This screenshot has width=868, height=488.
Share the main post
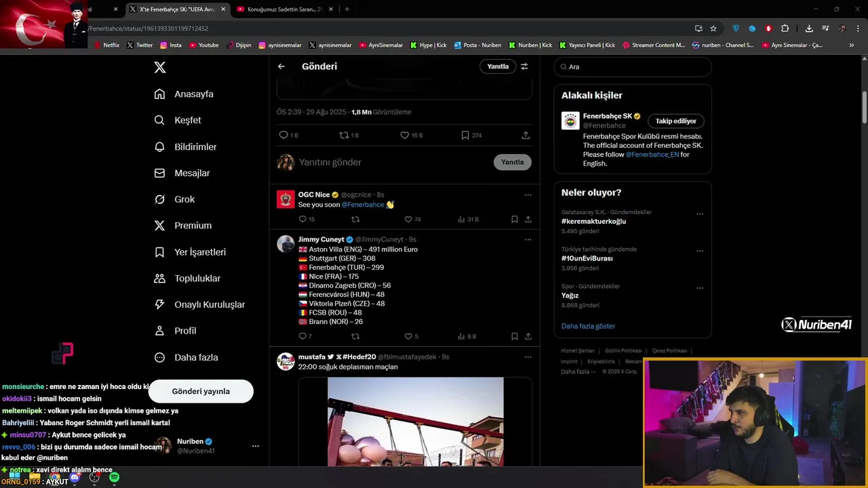tap(526, 135)
